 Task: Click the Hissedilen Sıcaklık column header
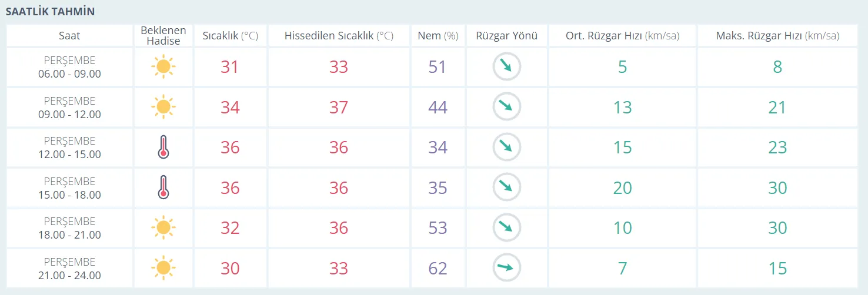pyautogui.click(x=339, y=35)
